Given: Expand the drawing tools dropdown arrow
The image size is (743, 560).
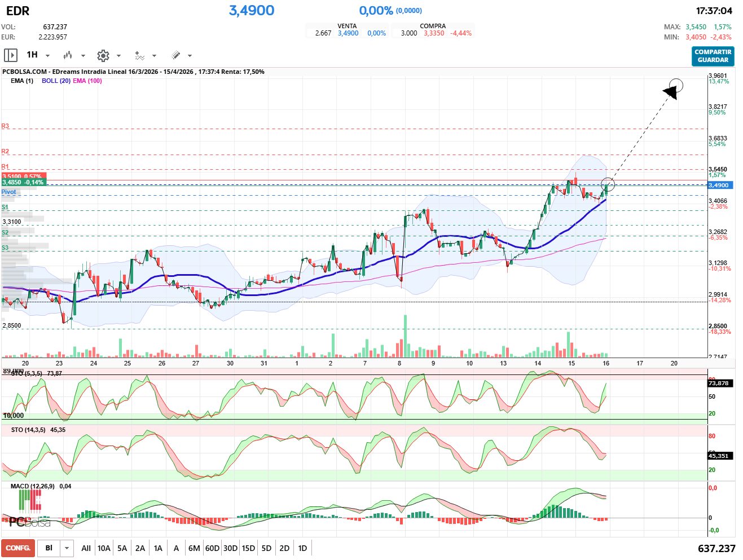Looking at the screenshot, I should (x=190, y=56).
